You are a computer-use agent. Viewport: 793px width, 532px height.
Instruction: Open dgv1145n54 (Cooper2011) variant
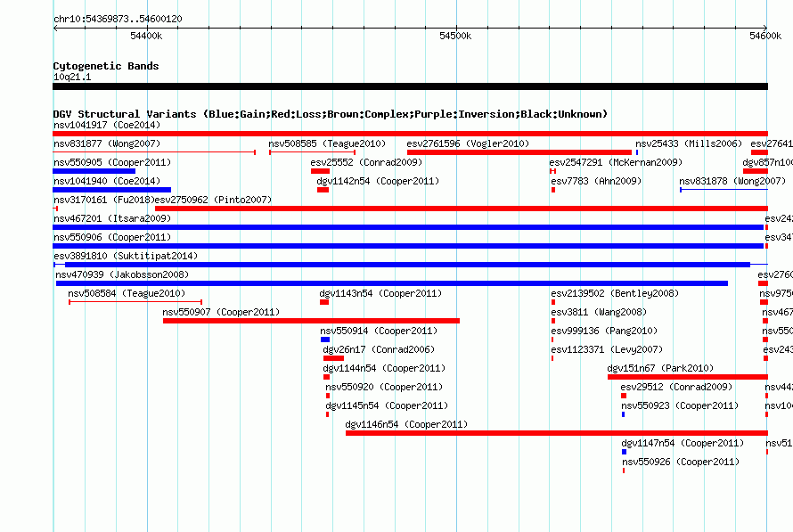[x=387, y=405]
